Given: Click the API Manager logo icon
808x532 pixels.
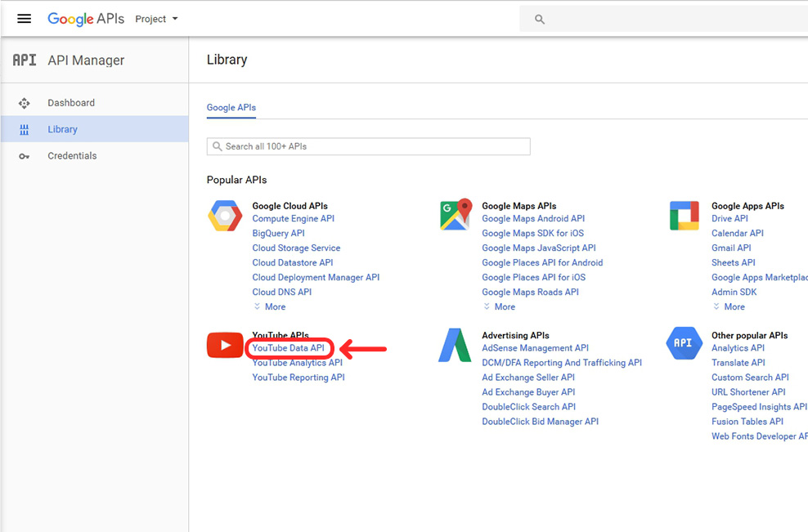Looking at the screenshot, I should 25,60.
